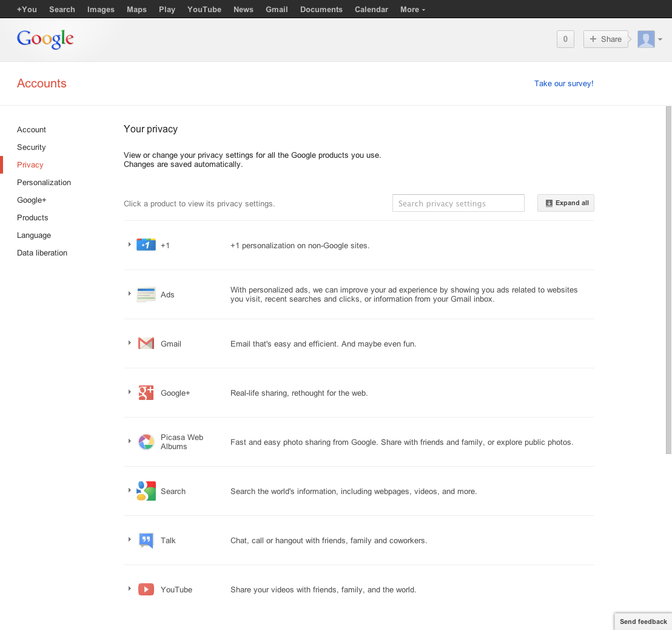Select Privacy in the left sidebar

[x=30, y=164]
